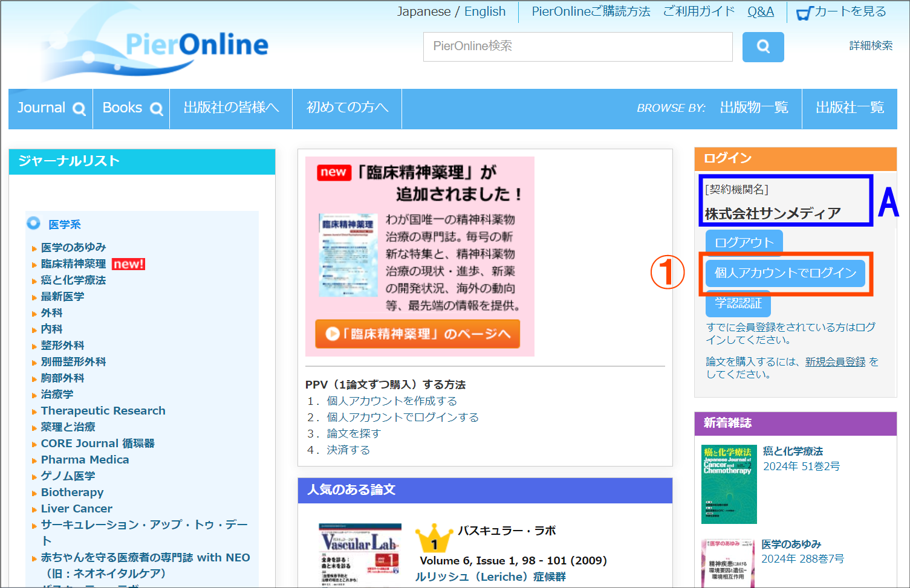Open 薬理と治療 journal link
The height and width of the screenshot is (588, 910).
click(x=68, y=427)
